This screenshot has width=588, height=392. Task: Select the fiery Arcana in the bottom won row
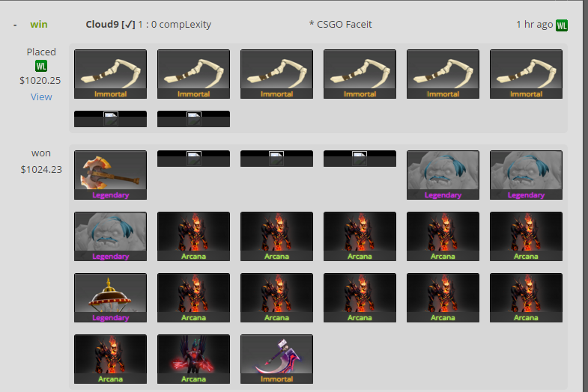110,359
